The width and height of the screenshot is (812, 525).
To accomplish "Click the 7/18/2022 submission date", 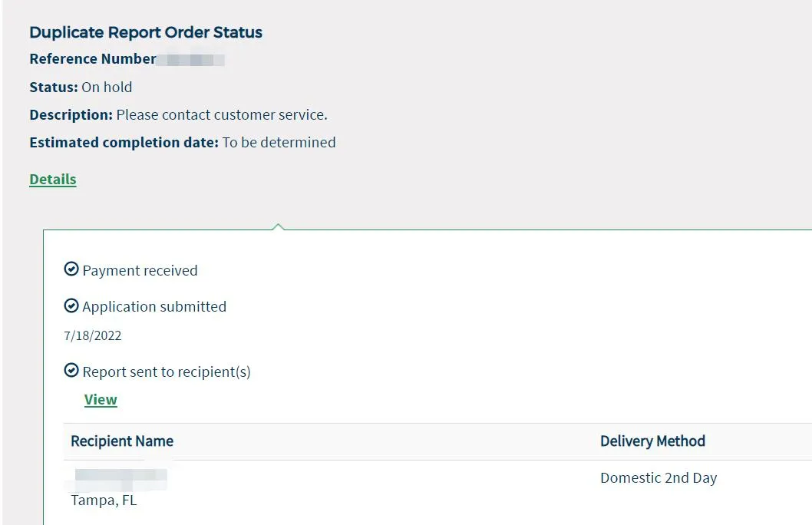I will tap(93, 335).
